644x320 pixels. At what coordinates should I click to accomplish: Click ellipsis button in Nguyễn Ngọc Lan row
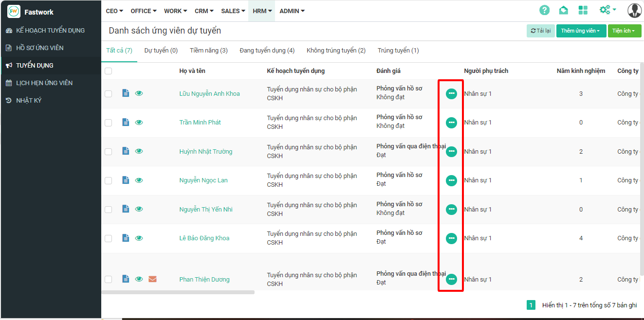click(451, 180)
